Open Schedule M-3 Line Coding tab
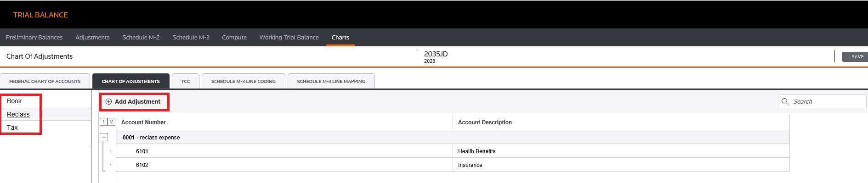868x183 pixels. click(243, 81)
